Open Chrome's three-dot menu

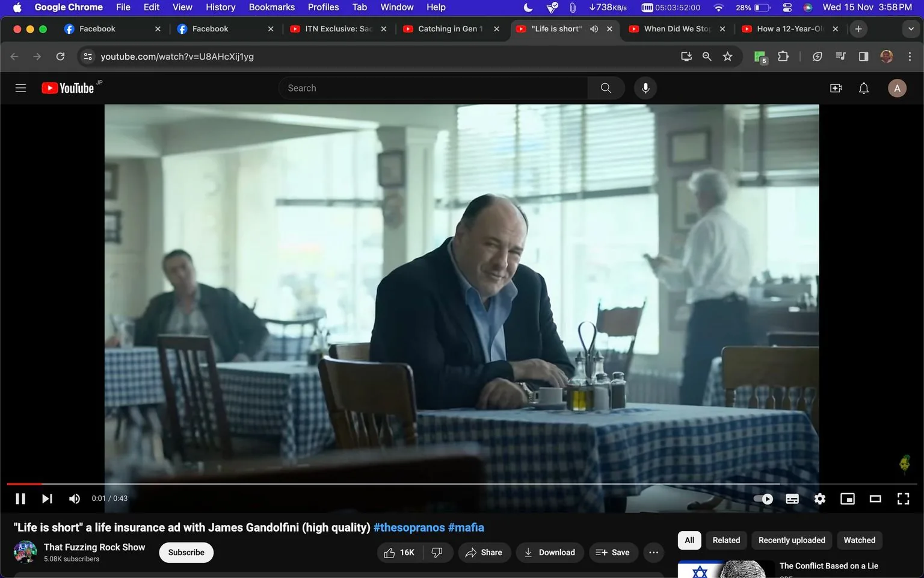910,56
